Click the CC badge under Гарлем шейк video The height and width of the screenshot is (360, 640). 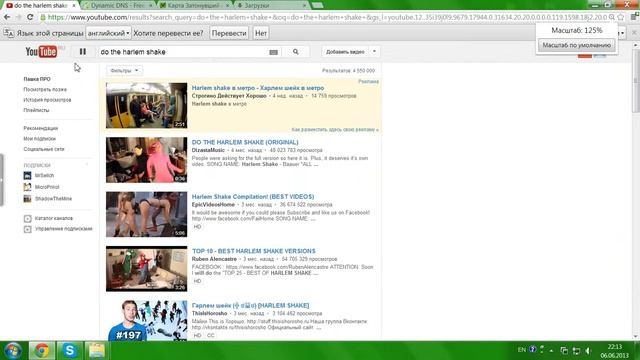coord(211,336)
